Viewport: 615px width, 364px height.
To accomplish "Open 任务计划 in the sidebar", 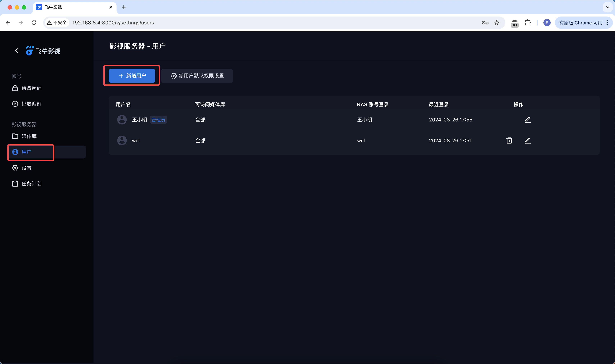I will (31, 183).
